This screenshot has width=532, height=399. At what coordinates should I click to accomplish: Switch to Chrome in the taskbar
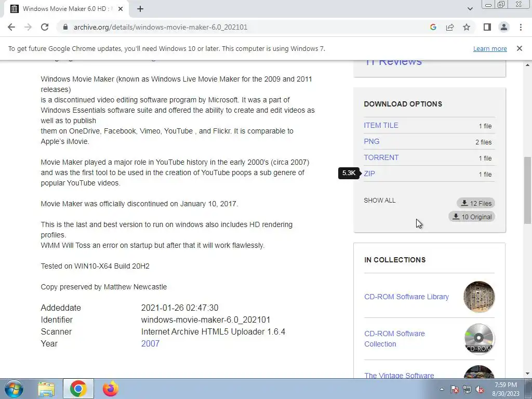[78, 389]
